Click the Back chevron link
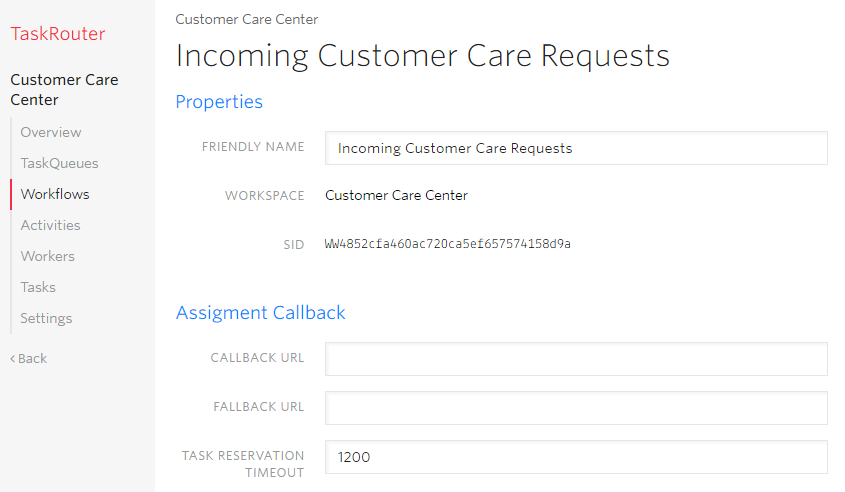The height and width of the screenshot is (492, 845). (29, 358)
